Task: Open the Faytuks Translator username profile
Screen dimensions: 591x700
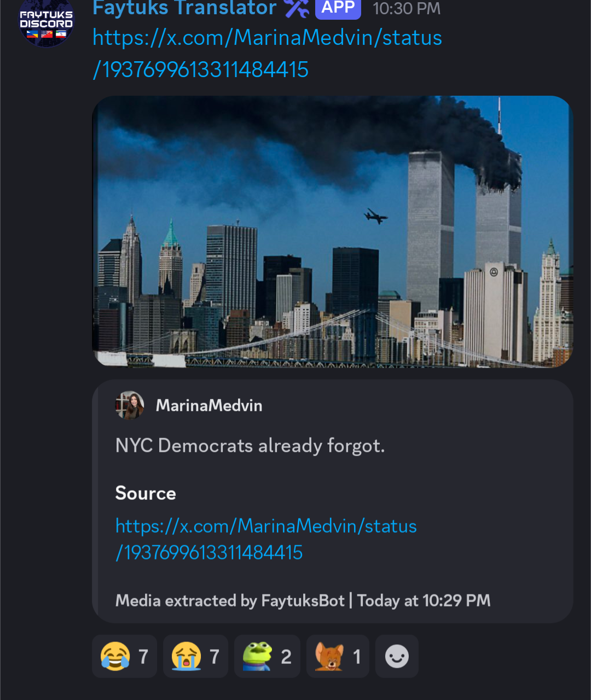Action: point(185,8)
